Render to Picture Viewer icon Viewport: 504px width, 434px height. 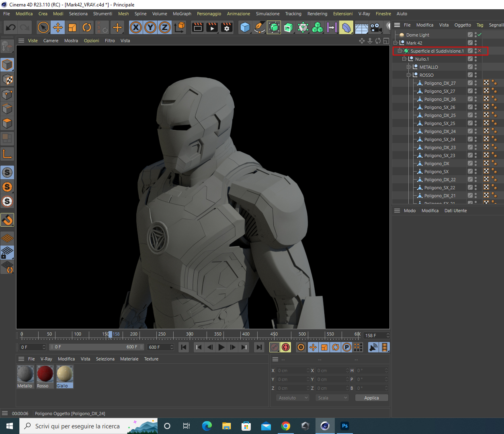pos(212,28)
